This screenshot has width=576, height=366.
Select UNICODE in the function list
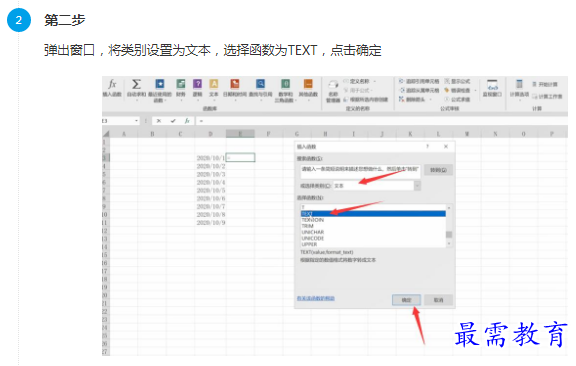point(373,238)
